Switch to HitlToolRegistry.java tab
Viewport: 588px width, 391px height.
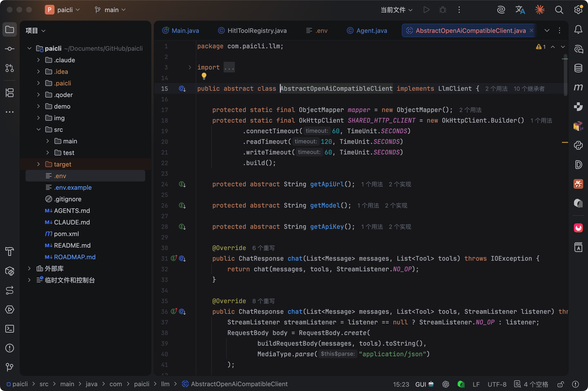coord(257,31)
